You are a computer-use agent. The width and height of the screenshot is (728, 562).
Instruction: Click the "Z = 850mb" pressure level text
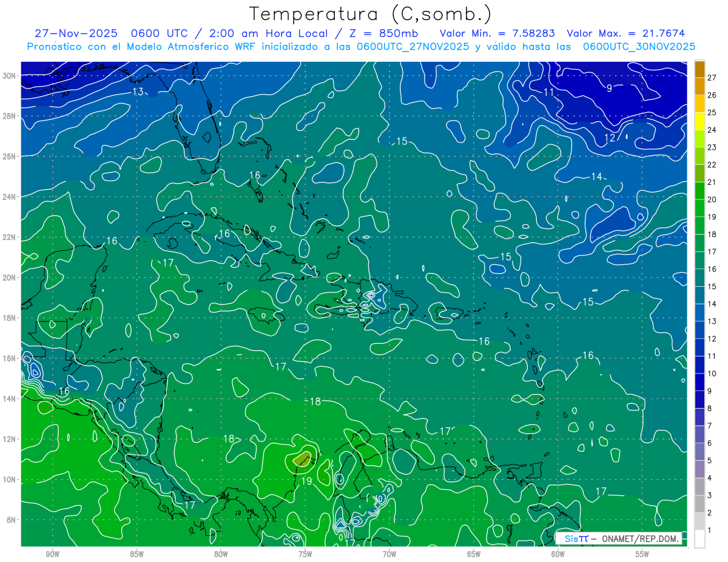coord(383,33)
